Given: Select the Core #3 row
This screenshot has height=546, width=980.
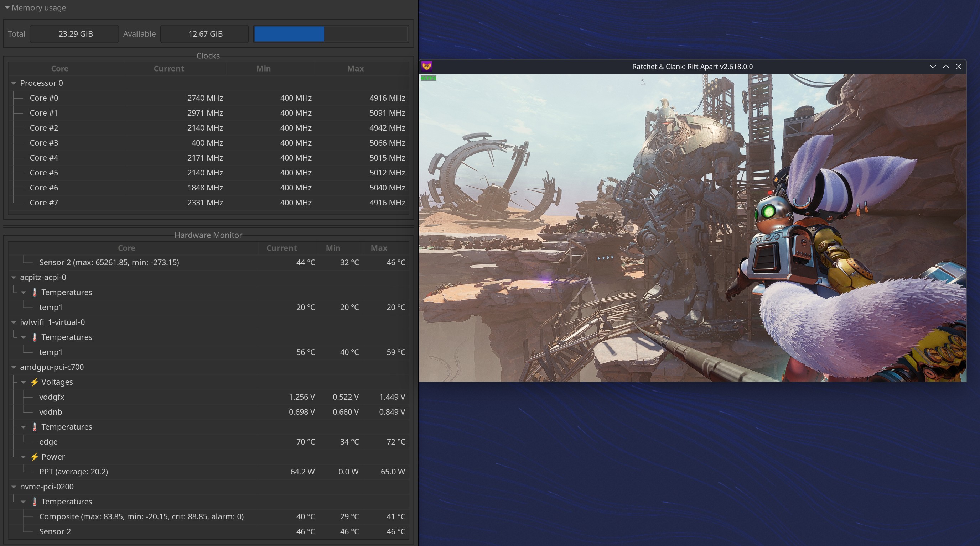Looking at the screenshot, I should (44, 143).
